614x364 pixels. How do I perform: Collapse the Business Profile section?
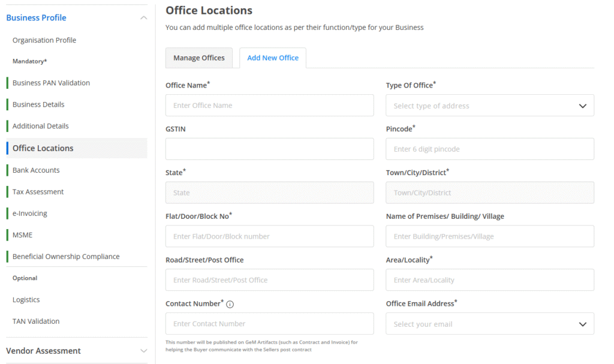tap(143, 18)
